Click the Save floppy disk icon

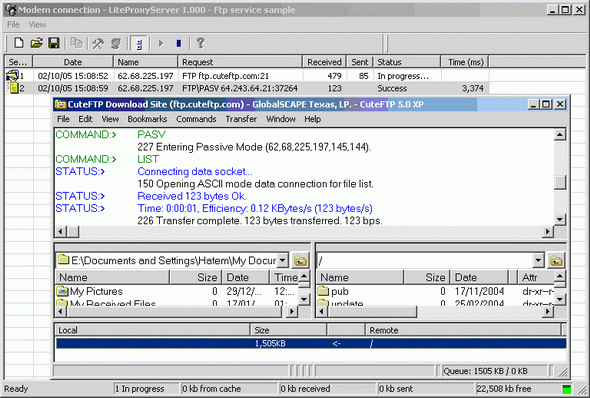(x=54, y=43)
